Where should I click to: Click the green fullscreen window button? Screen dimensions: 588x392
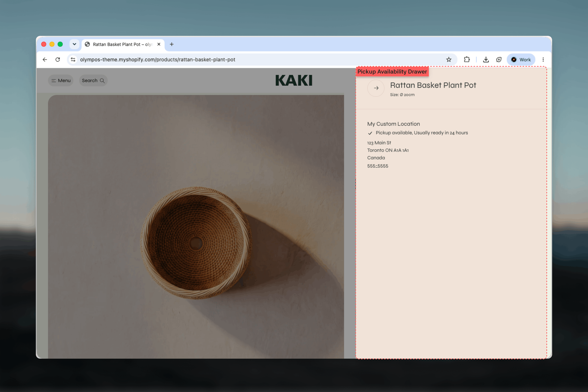click(x=60, y=44)
